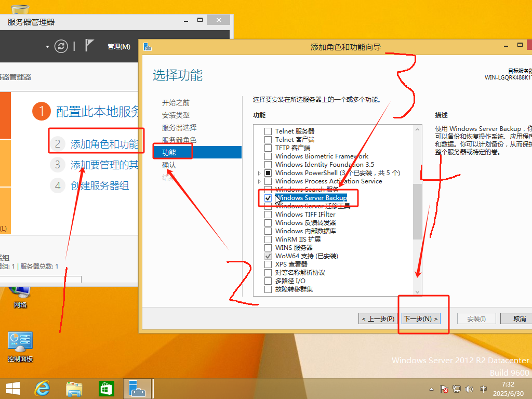Expand Windows Process Activation Service node
532x399 pixels.
[x=260, y=181]
